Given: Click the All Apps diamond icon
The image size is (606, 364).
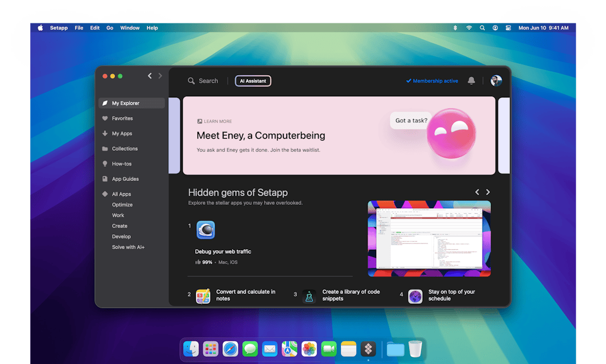Looking at the screenshot, I should (x=105, y=194).
